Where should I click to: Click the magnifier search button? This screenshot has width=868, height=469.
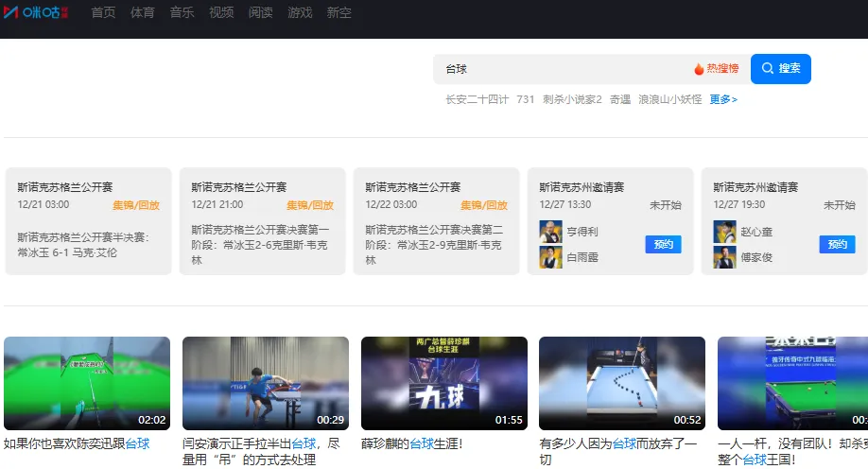pyautogui.click(x=781, y=69)
